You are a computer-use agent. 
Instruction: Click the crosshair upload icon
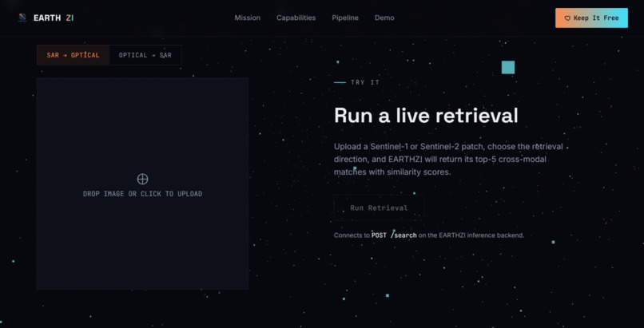142,179
